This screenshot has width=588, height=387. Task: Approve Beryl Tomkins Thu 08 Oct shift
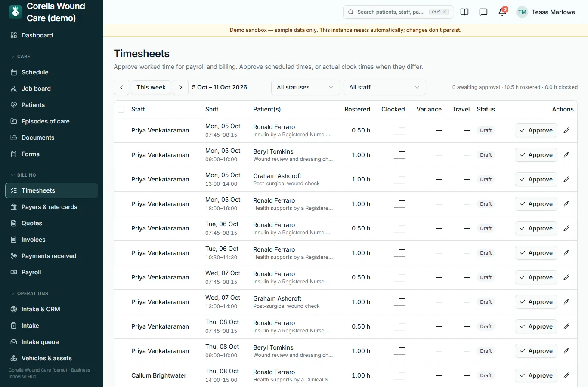[x=536, y=351]
